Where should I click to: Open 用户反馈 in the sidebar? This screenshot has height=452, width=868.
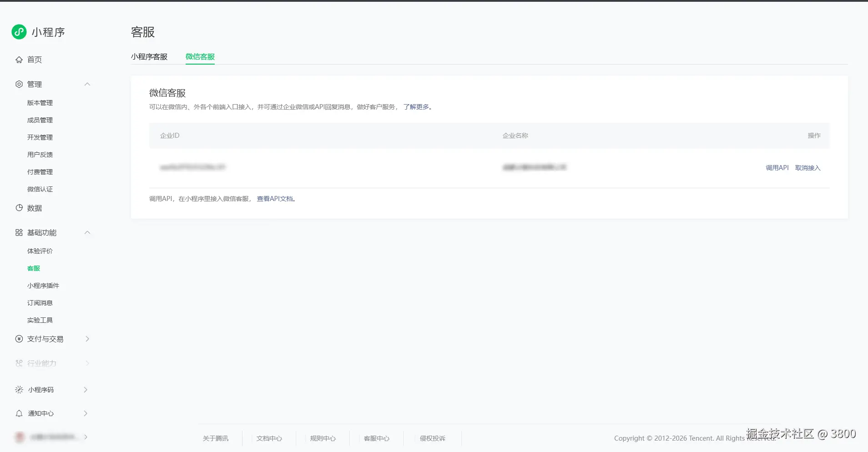pos(40,155)
